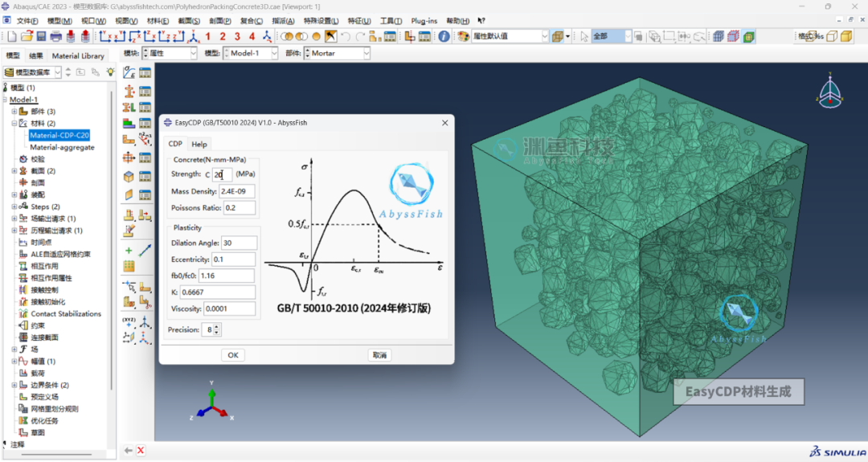Screen dimensions: 868x462
Task: Apply saved view number 3
Action: point(237,36)
